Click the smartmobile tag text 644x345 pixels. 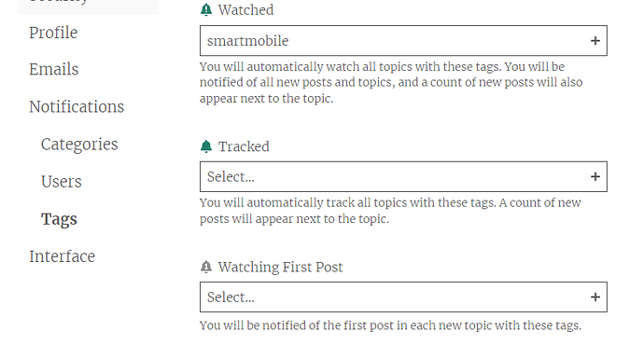click(247, 41)
